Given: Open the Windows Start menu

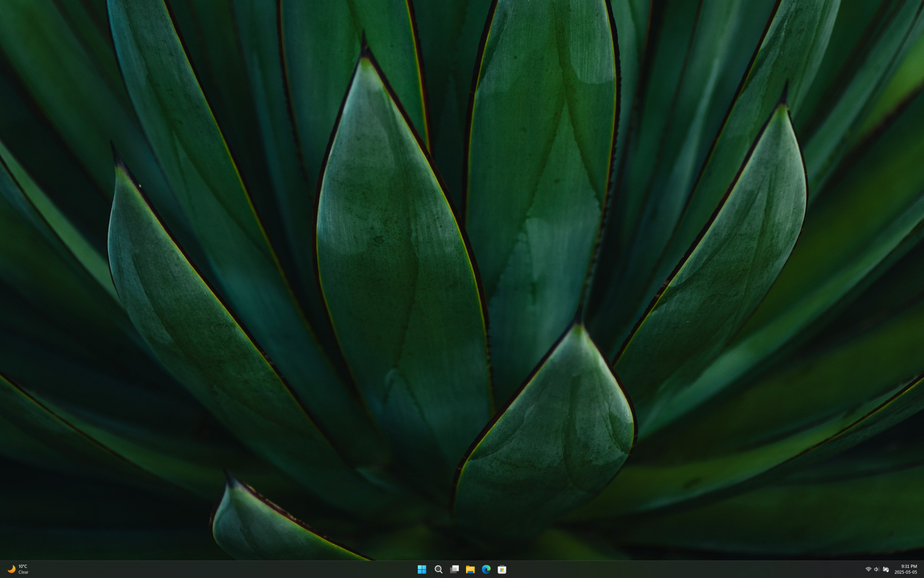Looking at the screenshot, I should (422, 569).
